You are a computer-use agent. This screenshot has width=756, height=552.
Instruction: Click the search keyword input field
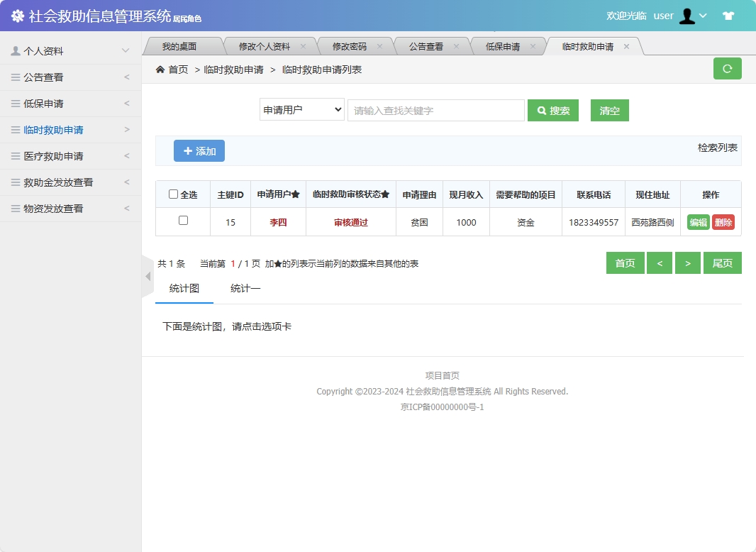[x=435, y=110]
